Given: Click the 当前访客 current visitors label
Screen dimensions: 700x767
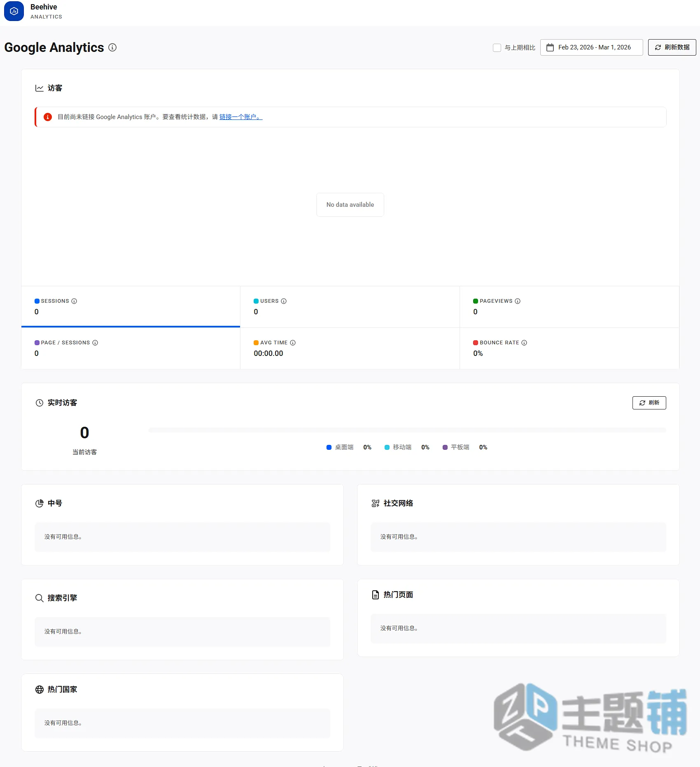Looking at the screenshot, I should (84, 452).
